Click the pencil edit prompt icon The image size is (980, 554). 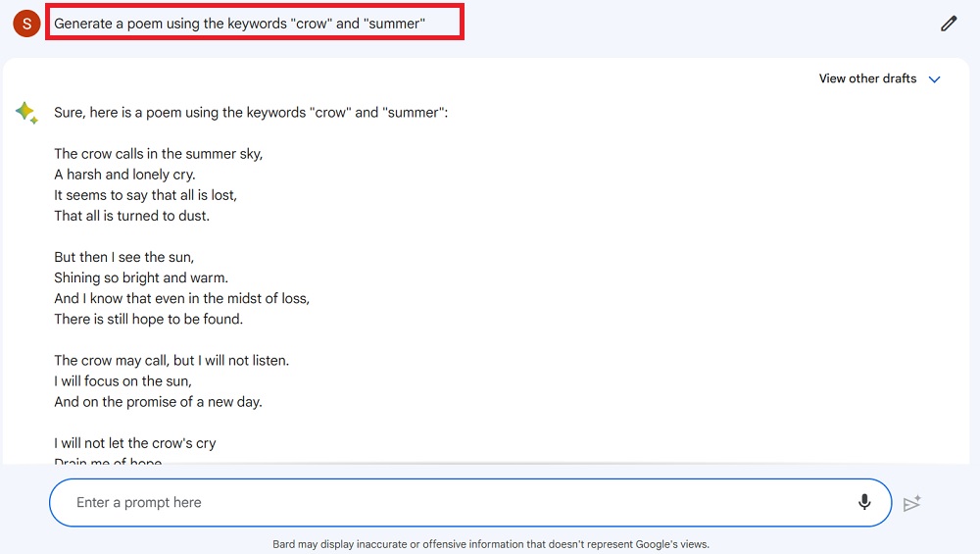click(949, 24)
